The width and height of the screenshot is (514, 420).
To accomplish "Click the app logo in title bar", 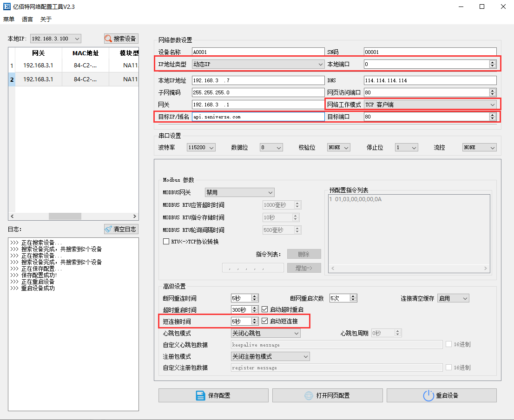I will point(7,7).
